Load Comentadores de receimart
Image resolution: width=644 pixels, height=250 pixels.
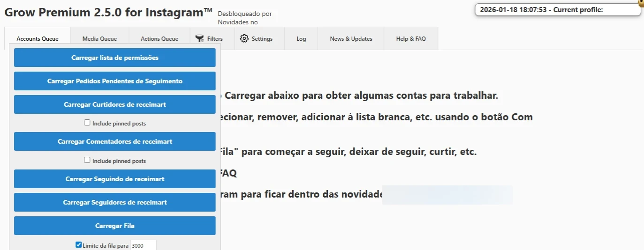[x=115, y=141]
